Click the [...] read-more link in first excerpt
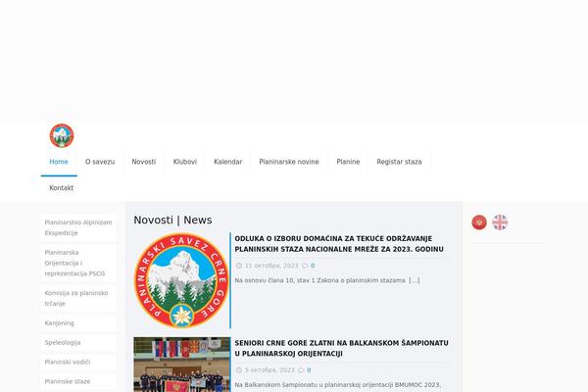The image size is (588, 392). 415,280
